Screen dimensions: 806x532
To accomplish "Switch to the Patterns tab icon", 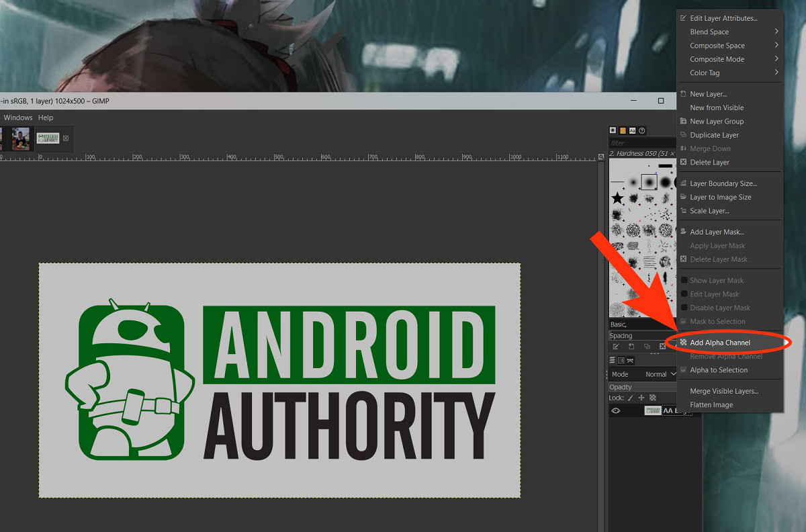I will pyautogui.click(x=623, y=130).
